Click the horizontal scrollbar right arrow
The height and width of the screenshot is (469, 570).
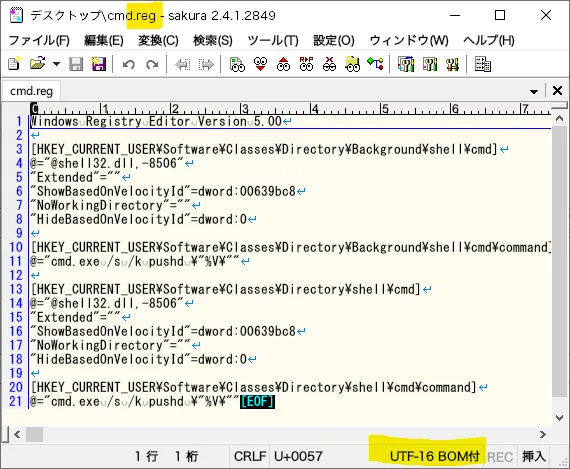click(x=543, y=434)
